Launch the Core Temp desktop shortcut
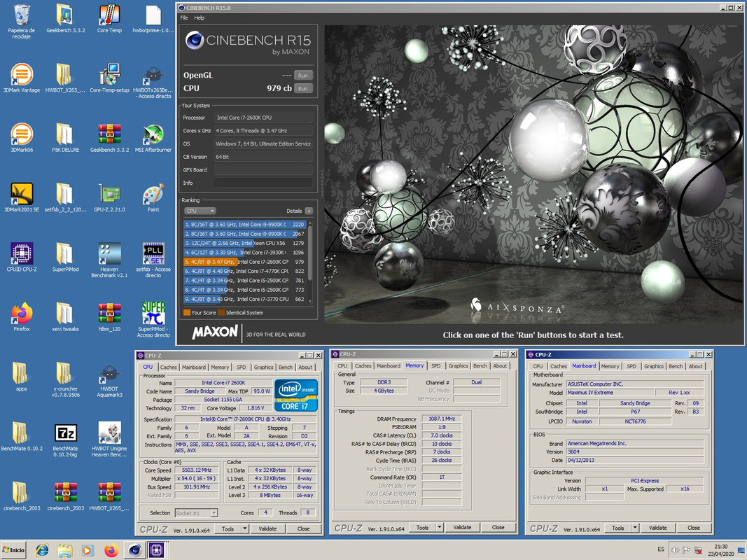747x560 pixels. pyautogui.click(x=110, y=15)
